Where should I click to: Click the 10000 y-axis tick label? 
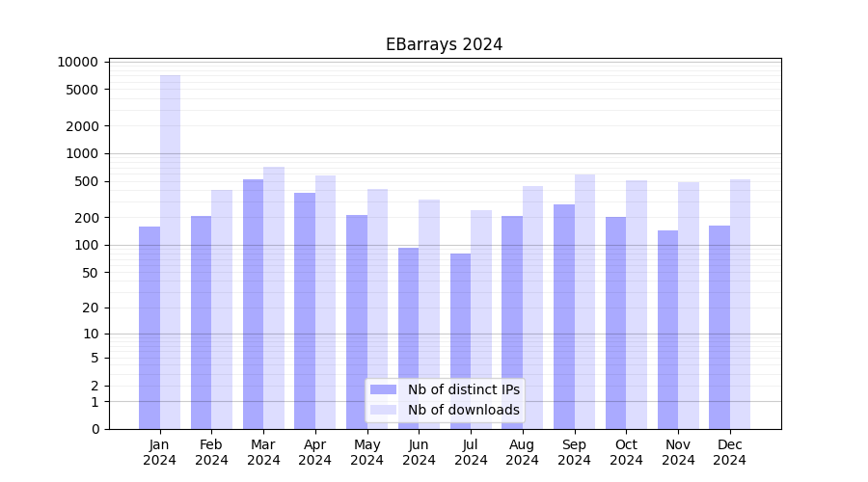point(78,62)
